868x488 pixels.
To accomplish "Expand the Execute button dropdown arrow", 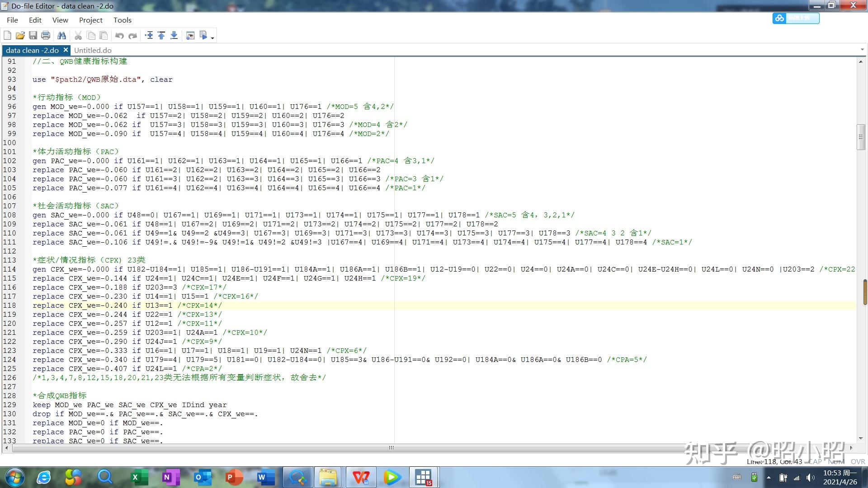I will click(x=212, y=38).
